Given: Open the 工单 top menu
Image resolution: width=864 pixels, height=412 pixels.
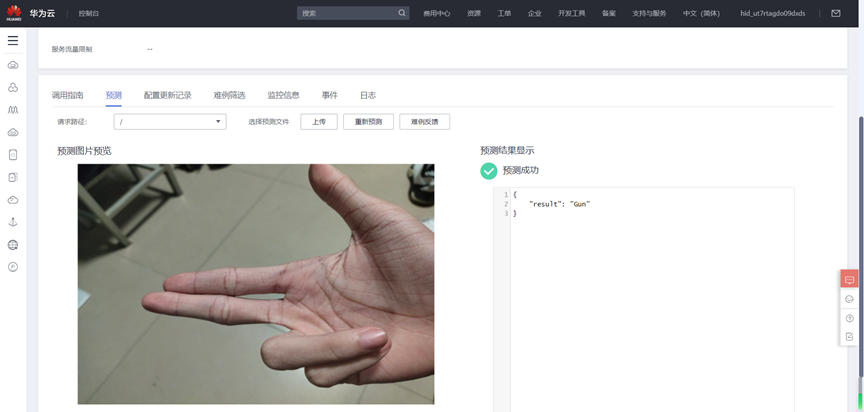Looking at the screenshot, I should coord(504,13).
